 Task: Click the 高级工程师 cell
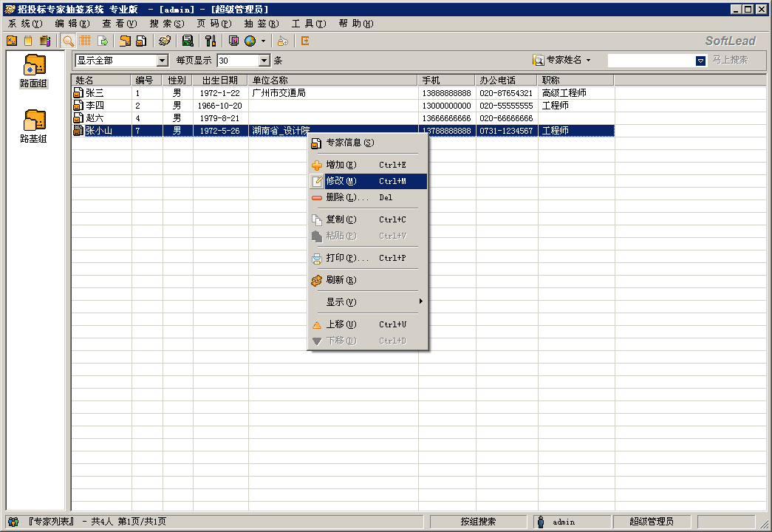tap(576, 92)
